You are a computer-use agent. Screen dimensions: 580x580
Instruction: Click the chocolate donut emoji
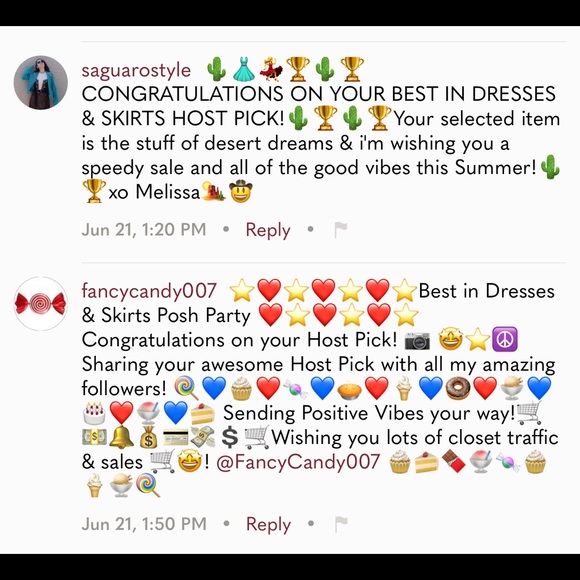pyautogui.click(x=458, y=388)
